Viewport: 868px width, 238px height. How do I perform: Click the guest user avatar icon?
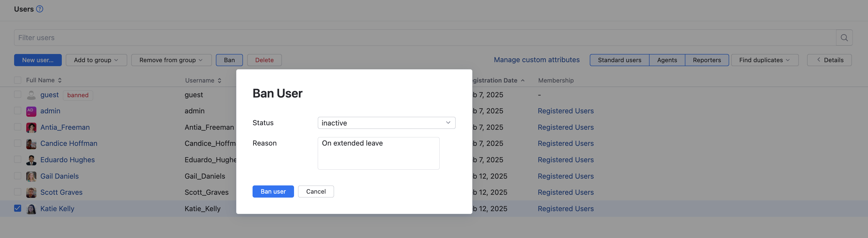(x=31, y=95)
